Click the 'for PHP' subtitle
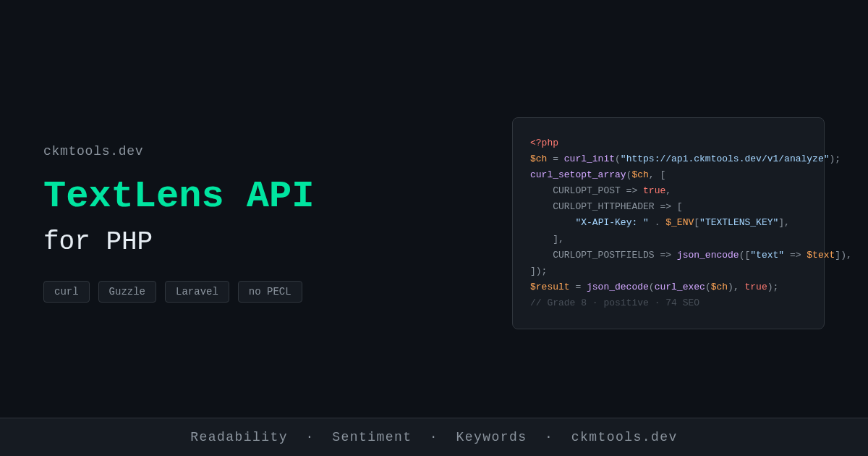 tap(98, 242)
